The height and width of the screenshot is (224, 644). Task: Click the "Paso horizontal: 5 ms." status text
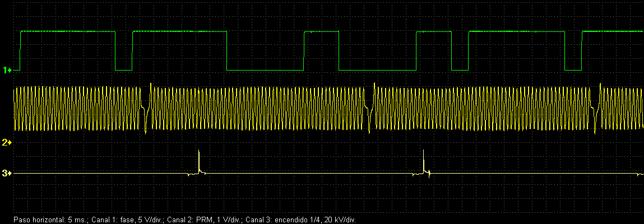click(47, 220)
